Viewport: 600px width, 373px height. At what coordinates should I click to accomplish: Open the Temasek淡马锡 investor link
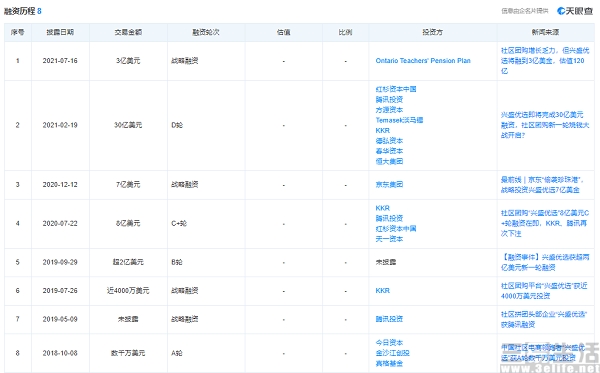tap(399, 120)
